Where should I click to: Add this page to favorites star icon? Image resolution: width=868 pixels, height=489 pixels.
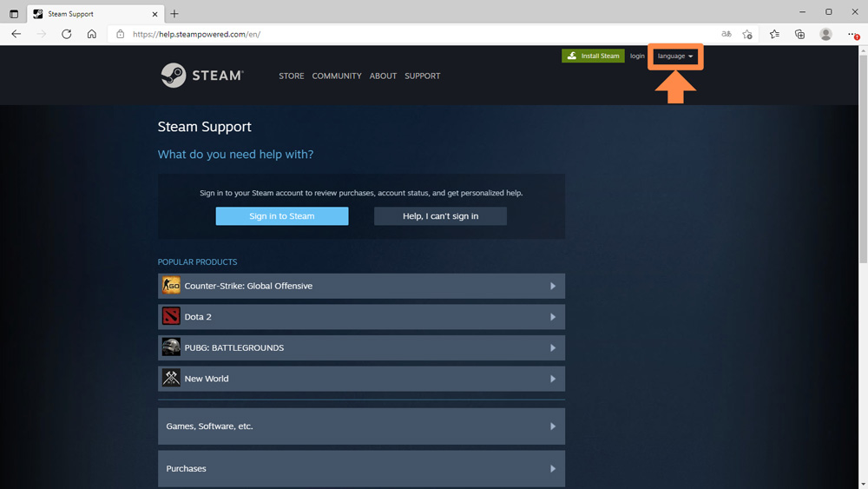click(x=747, y=34)
